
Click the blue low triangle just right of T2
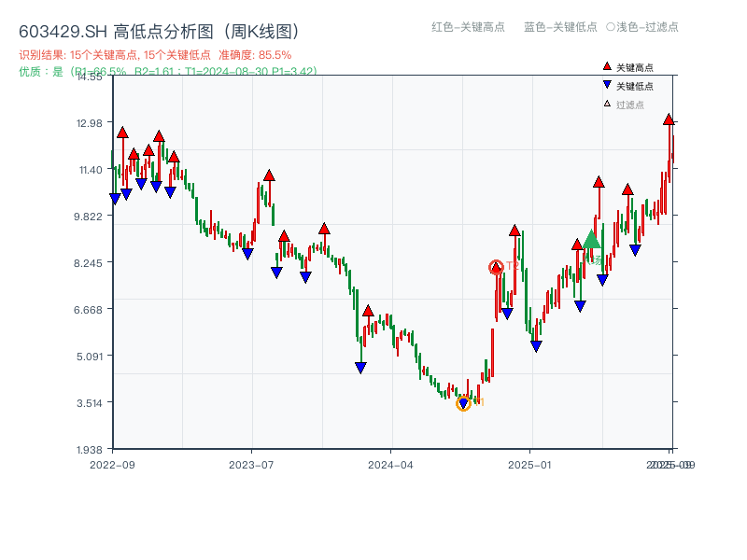(507, 314)
